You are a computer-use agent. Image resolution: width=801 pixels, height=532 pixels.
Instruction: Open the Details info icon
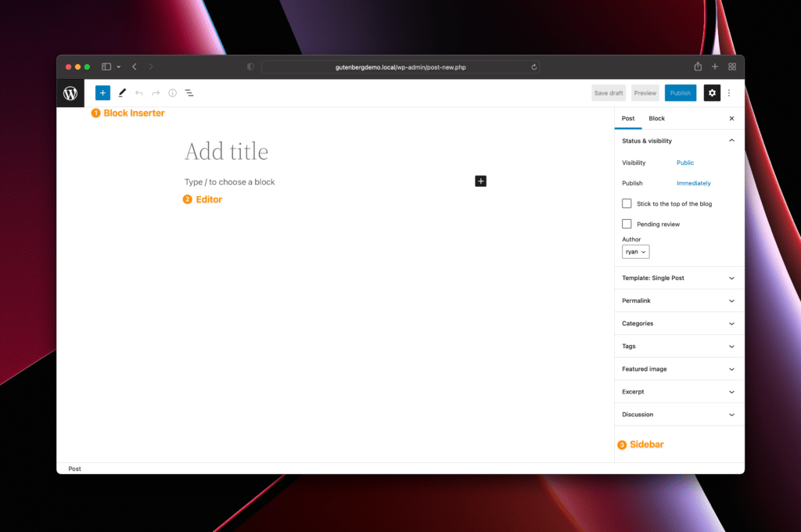coord(173,93)
